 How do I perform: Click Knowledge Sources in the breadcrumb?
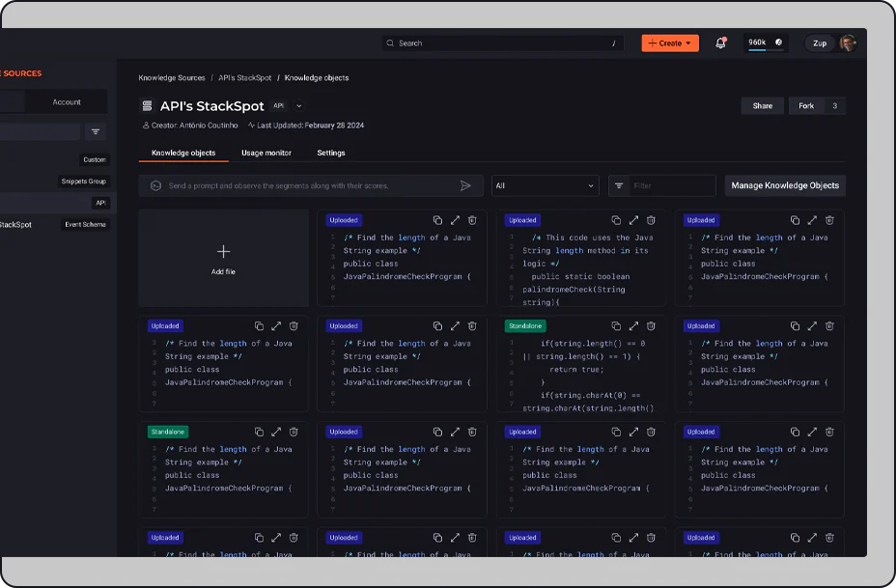click(172, 77)
